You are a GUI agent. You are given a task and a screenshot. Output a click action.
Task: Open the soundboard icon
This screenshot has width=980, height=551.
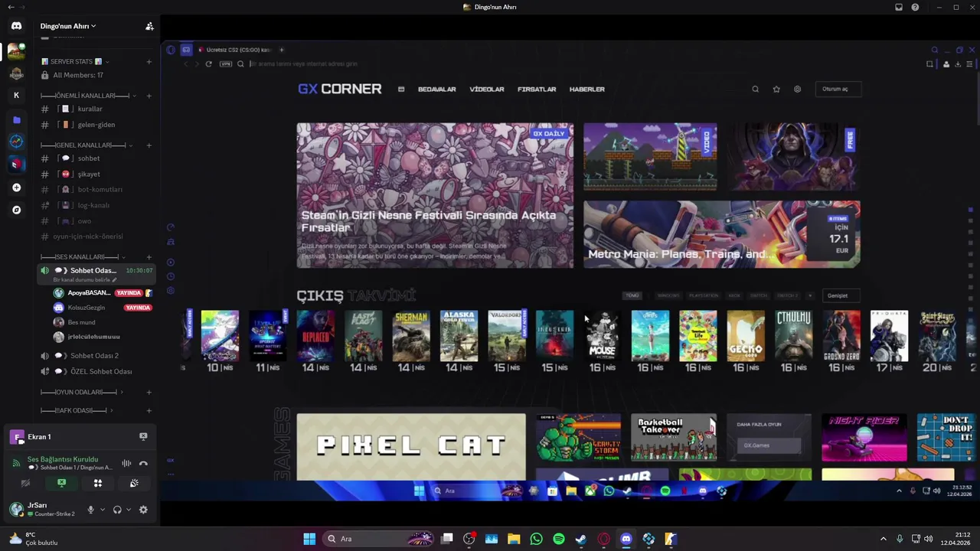pyautogui.click(x=134, y=483)
